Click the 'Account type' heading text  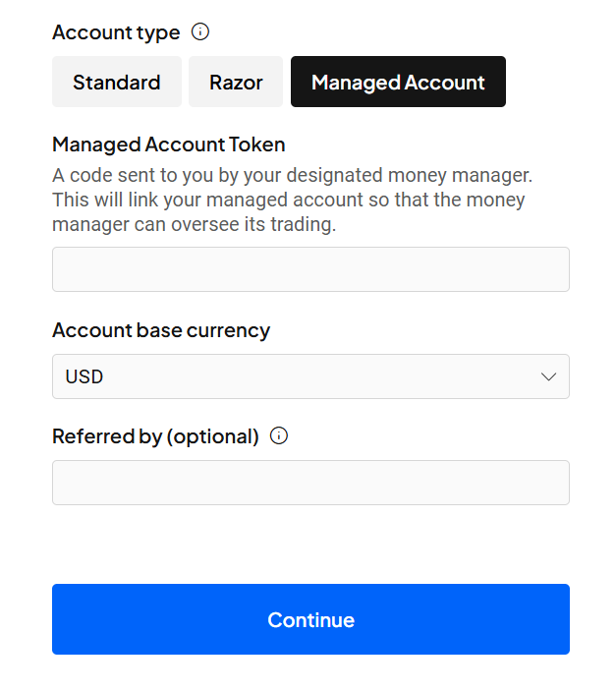(116, 32)
